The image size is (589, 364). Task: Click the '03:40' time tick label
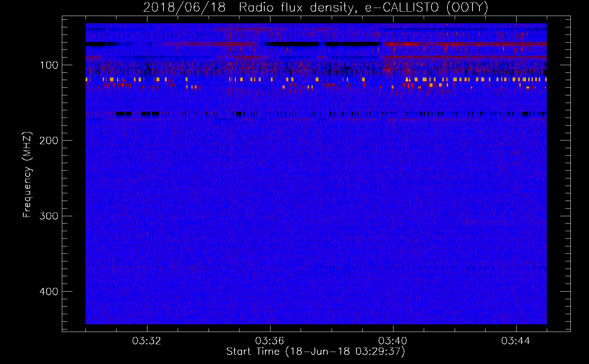pyautogui.click(x=393, y=341)
